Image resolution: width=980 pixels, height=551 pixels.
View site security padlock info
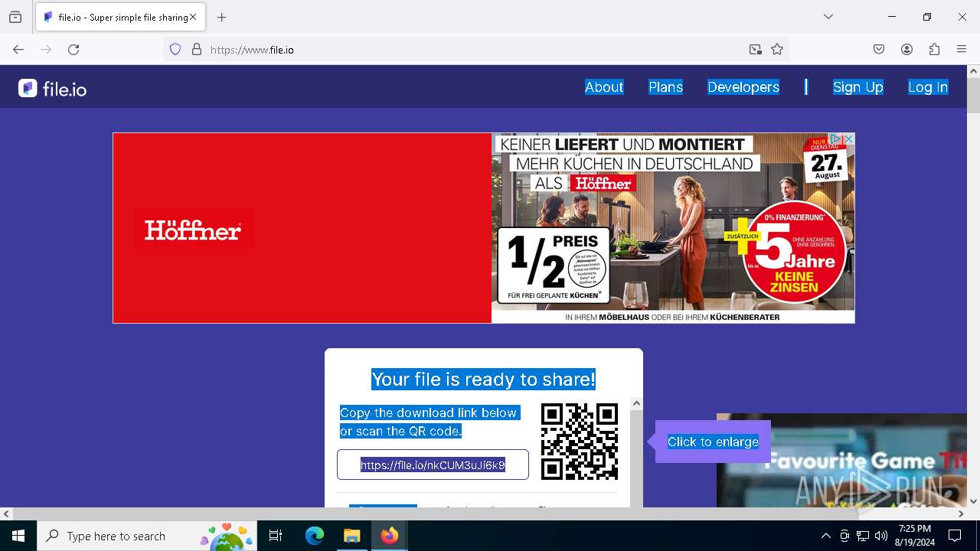point(197,50)
